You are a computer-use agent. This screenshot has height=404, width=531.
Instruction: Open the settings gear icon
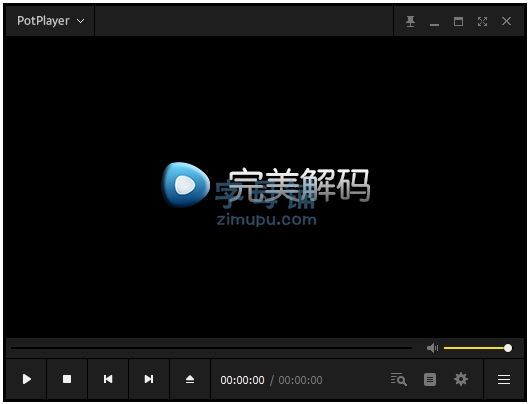pyautogui.click(x=461, y=379)
